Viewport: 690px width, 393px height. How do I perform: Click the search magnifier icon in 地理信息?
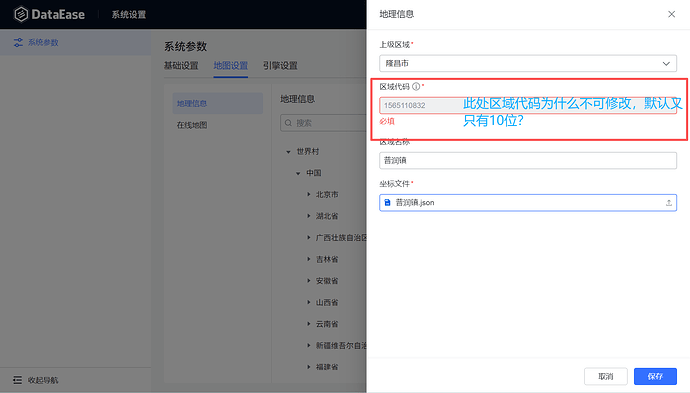click(x=288, y=123)
